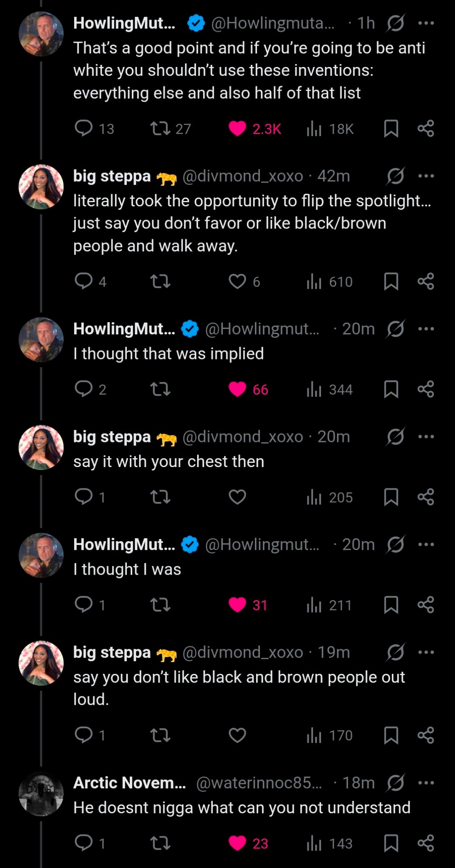Open HowlingMut's profile picture on the top tweet
The image size is (455, 868).
[41, 34]
